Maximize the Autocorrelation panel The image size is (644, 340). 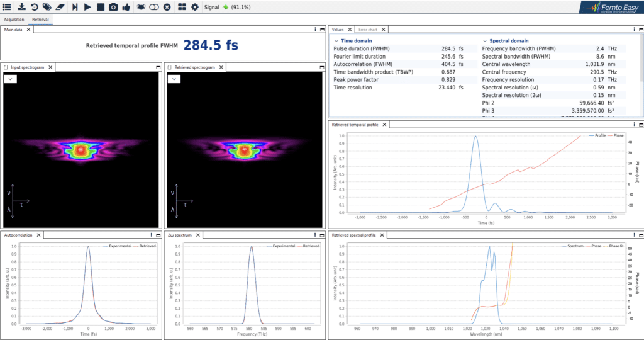point(158,235)
